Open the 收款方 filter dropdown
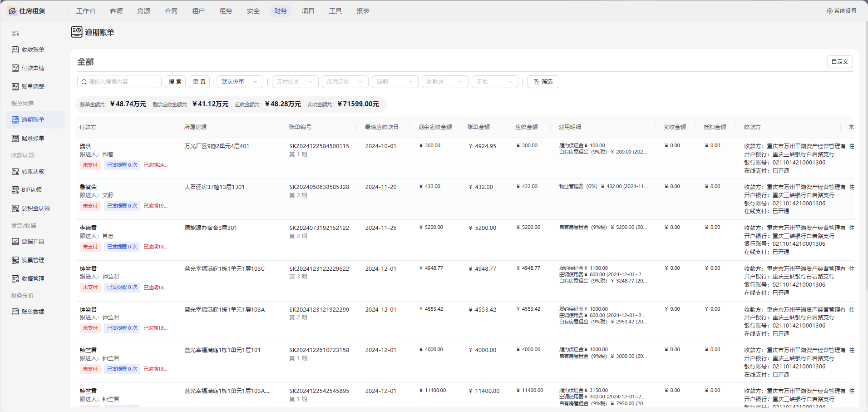 click(x=445, y=82)
